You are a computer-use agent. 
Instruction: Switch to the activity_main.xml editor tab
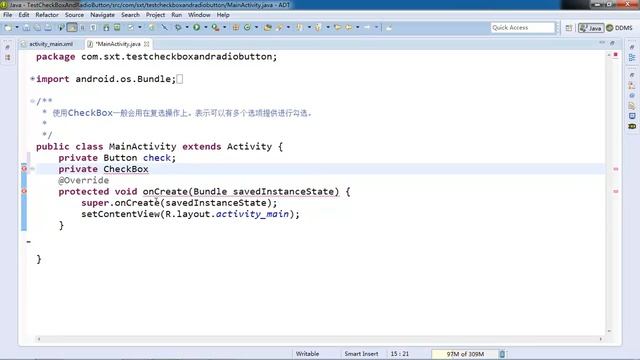pos(51,44)
